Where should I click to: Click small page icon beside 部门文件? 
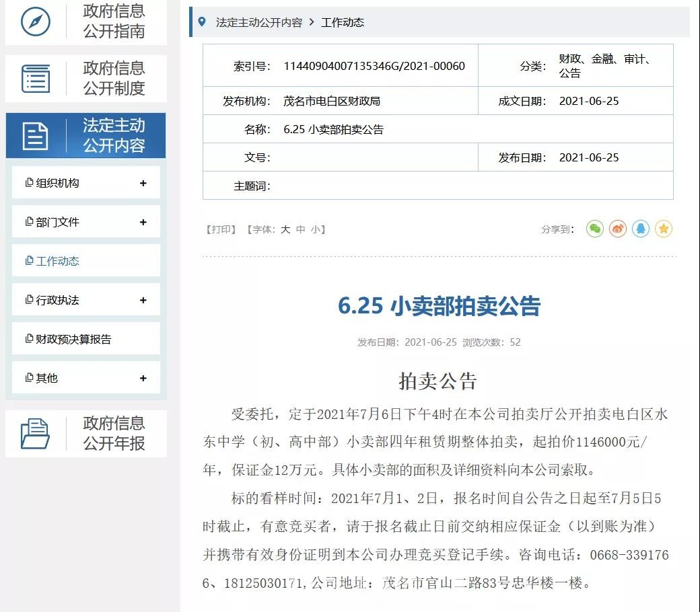pos(29,221)
